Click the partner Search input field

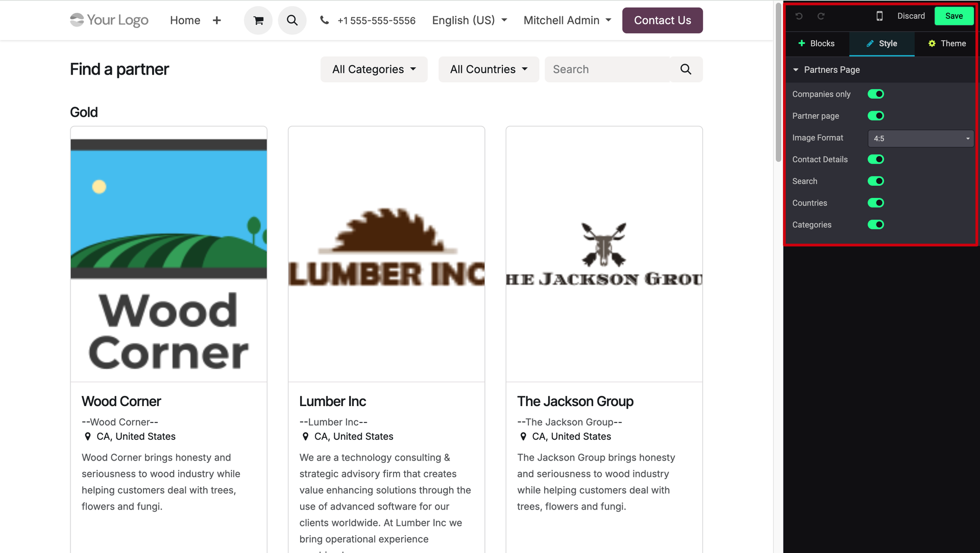[x=607, y=69]
